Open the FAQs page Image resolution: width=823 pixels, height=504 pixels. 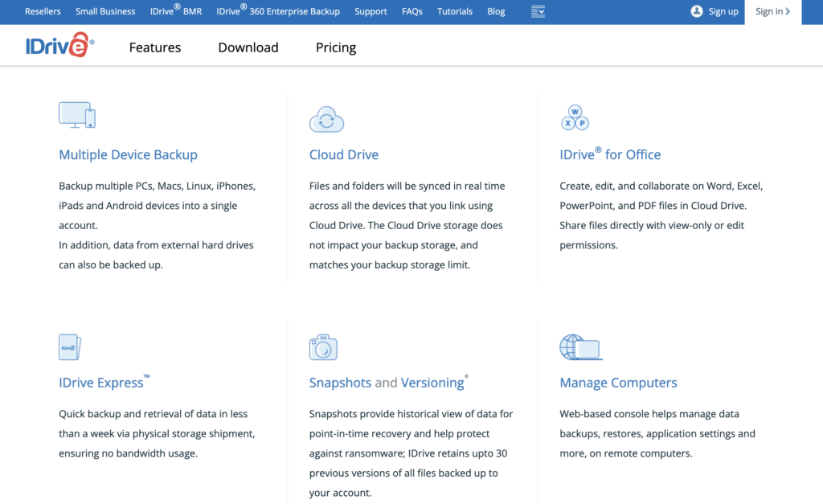412,11
